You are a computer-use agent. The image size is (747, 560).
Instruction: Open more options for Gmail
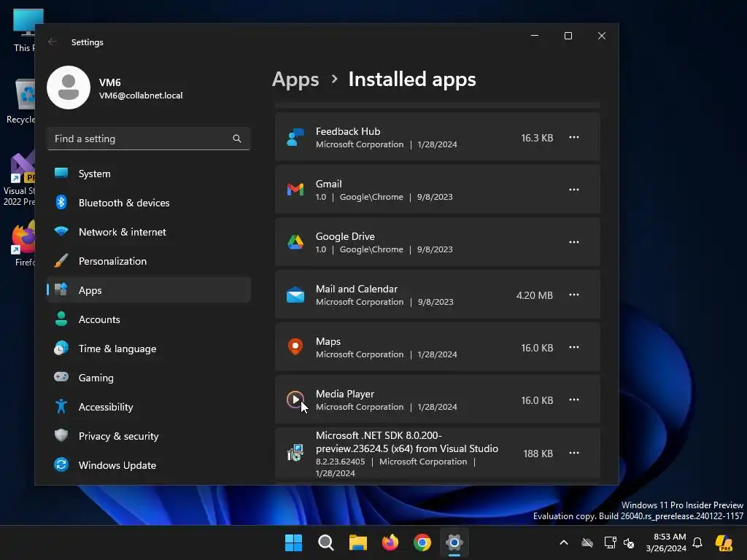[574, 190]
